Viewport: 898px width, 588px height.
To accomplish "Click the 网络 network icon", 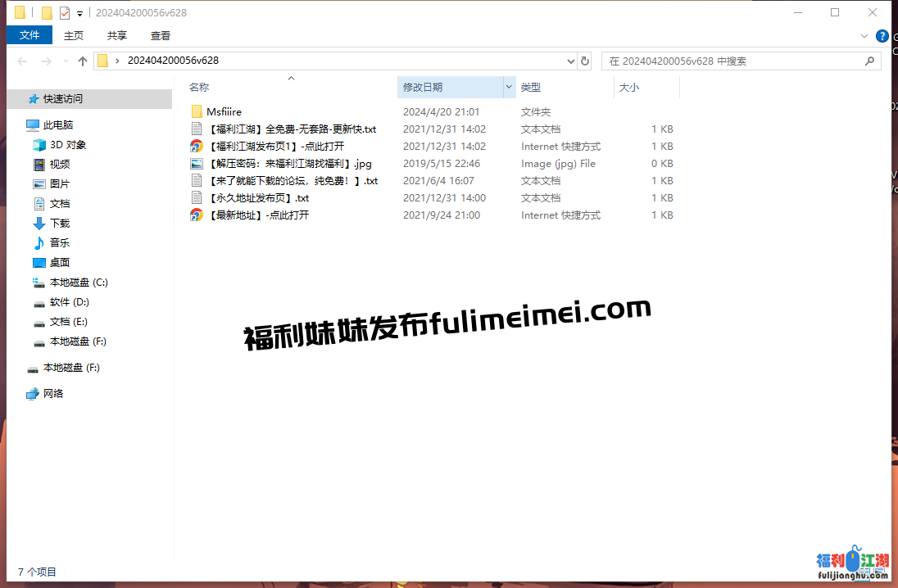I will (x=33, y=394).
